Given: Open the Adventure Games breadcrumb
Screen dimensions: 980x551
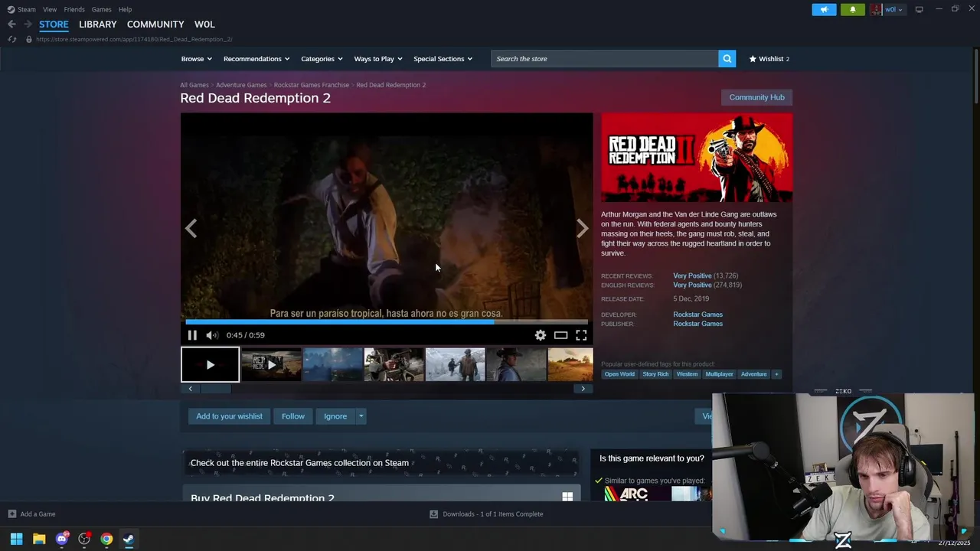Looking at the screenshot, I should point(241,85).
